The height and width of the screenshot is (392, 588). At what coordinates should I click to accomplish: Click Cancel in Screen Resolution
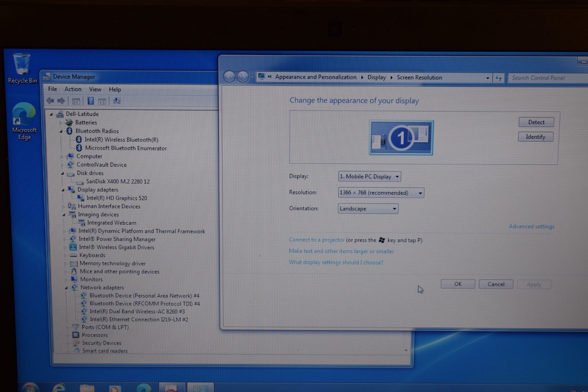coord(496,284)
